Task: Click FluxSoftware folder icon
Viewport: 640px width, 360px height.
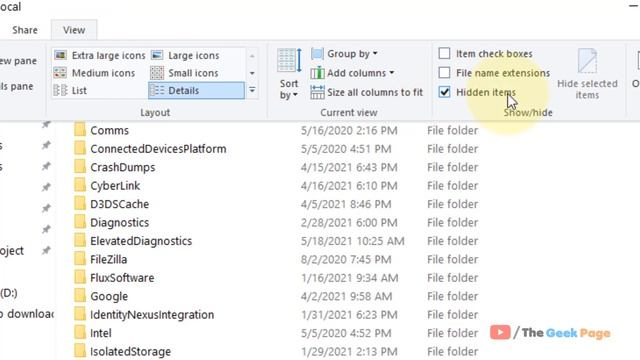Action: [80, 278]
